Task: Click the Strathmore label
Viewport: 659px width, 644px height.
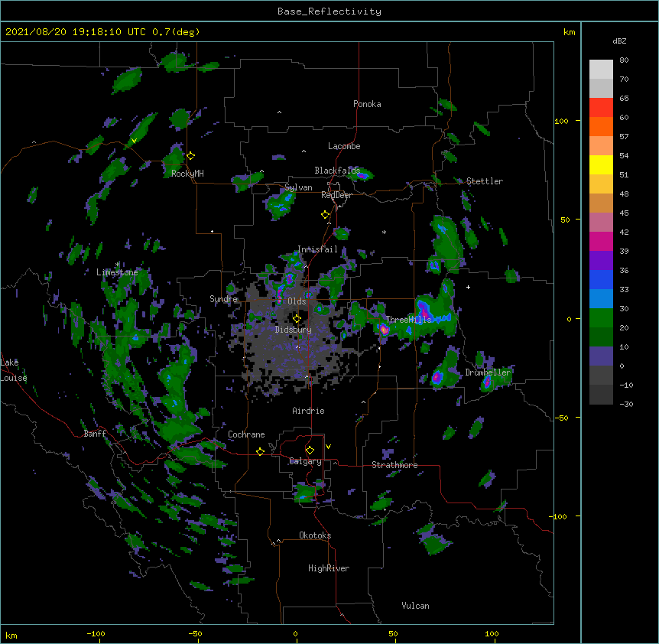Action: [394, 465]
